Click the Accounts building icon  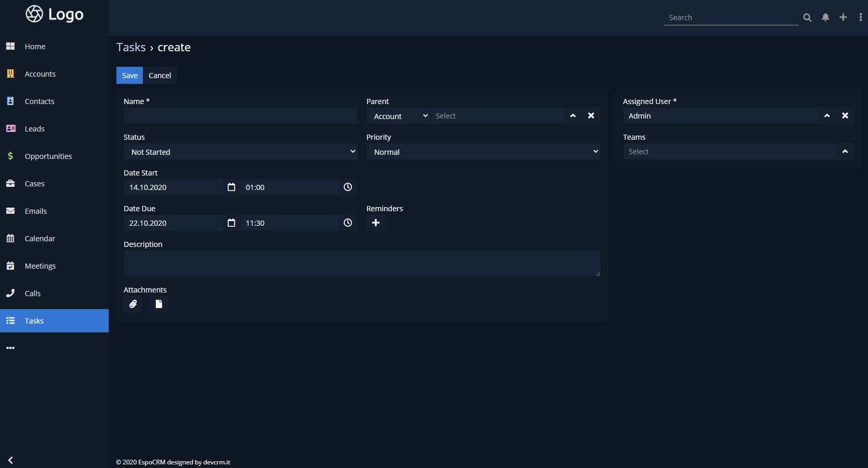pos(10,74)
